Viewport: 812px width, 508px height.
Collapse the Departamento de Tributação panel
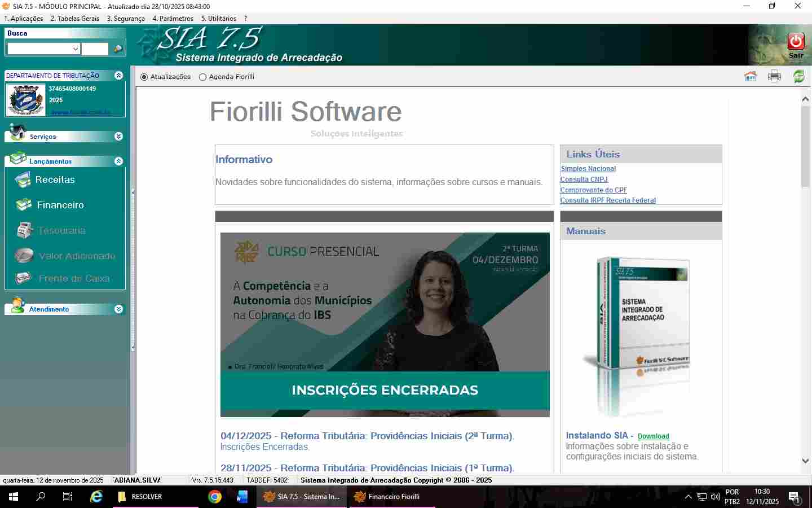tap(118, 76)
